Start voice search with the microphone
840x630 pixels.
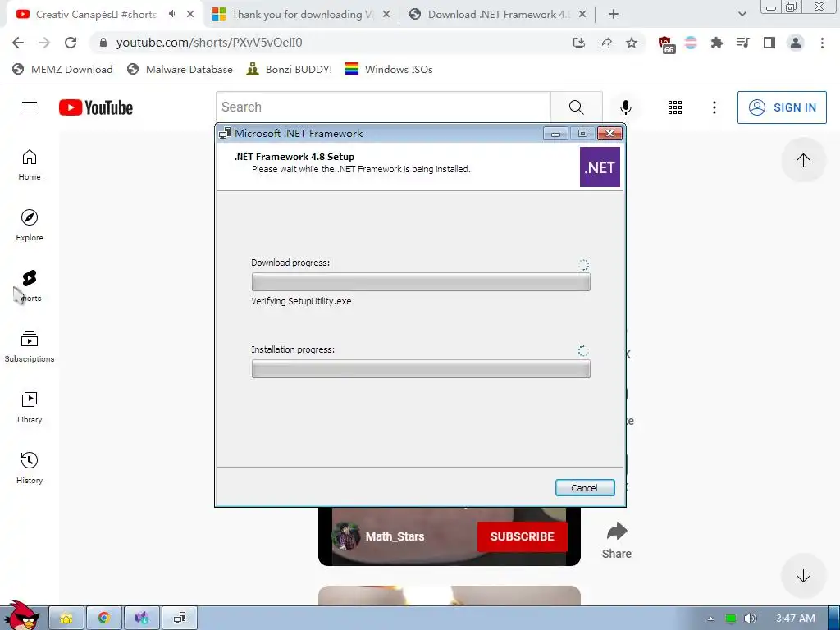(625, 107)
